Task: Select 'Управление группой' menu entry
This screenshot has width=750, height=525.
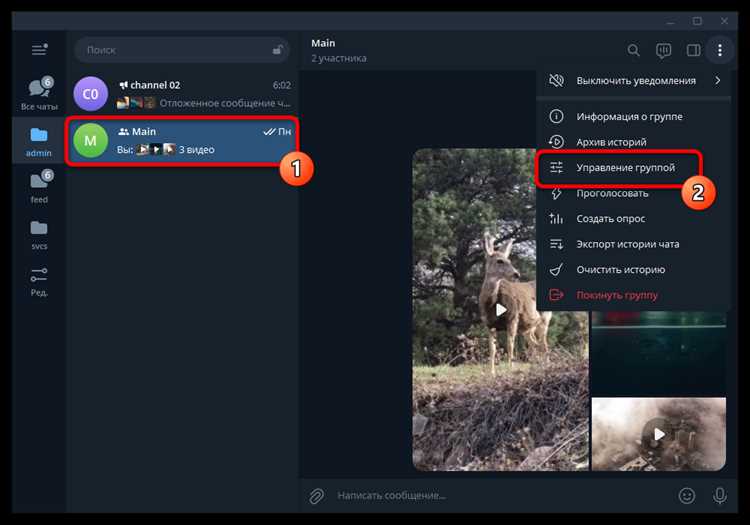Action: (x=633, y=168)
